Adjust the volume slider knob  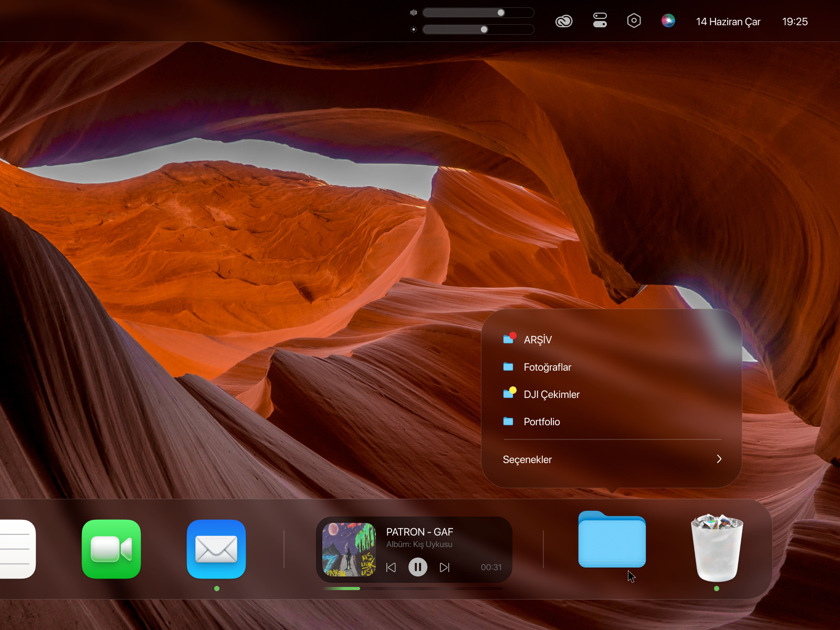[x=501, y=13]
